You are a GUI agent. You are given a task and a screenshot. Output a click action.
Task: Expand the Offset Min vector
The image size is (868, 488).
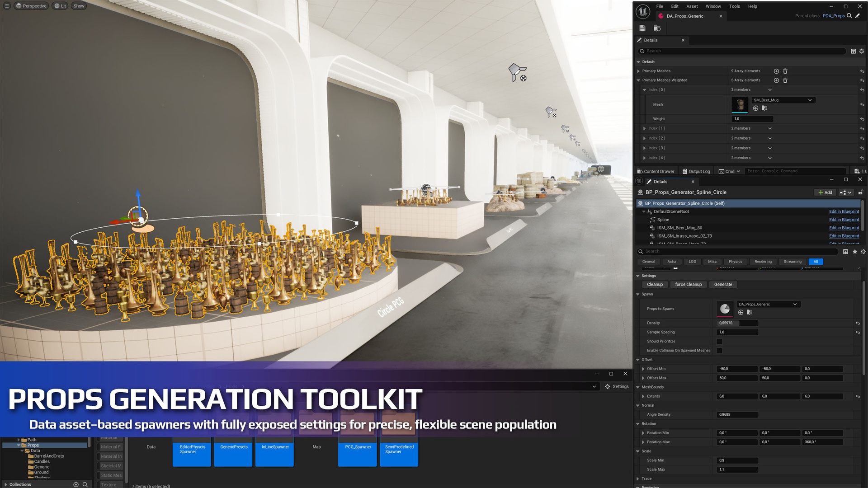[x=643, y=369]
